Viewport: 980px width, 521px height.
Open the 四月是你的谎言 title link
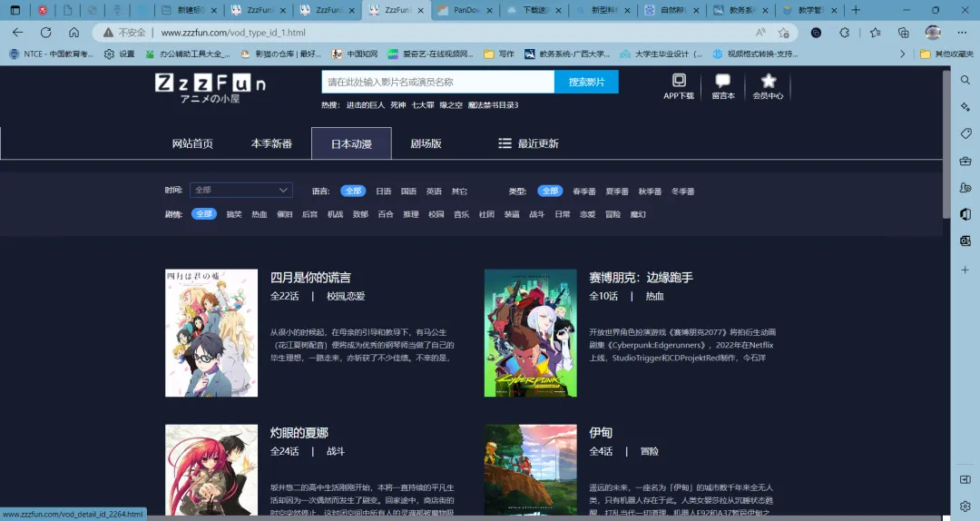310,278
